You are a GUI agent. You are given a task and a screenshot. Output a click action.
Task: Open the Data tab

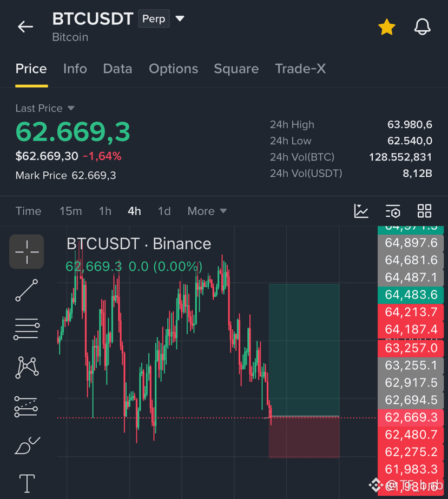click(x=117, y=69)
